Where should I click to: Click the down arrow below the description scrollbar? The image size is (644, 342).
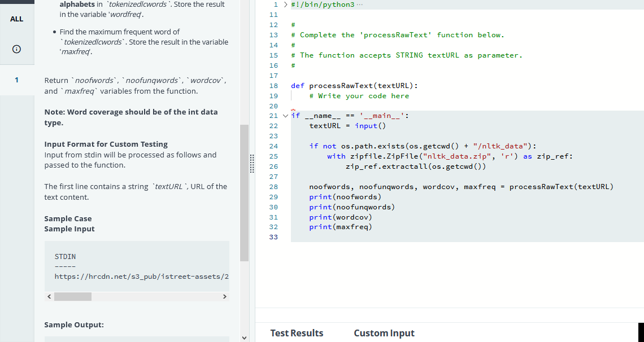pos(244,337)
